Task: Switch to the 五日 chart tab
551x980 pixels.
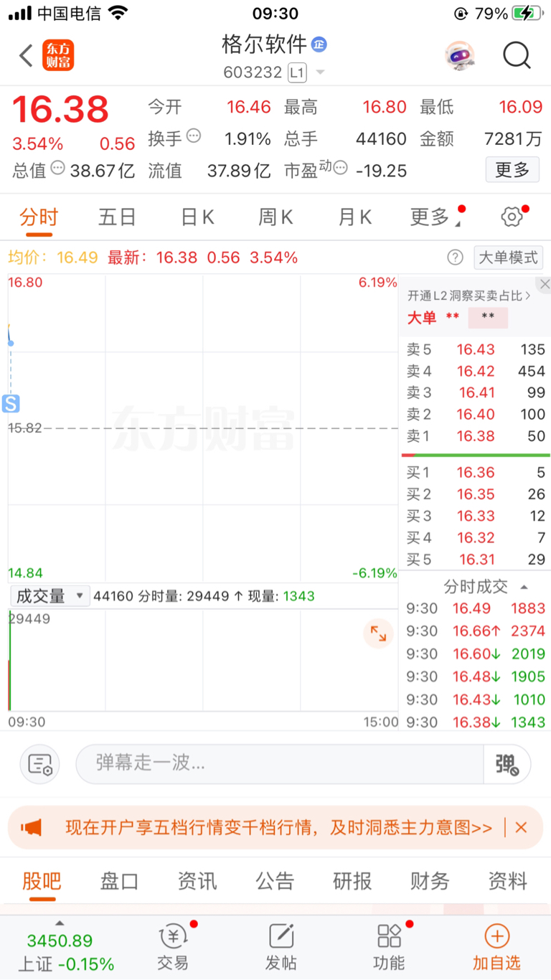Action: pos(117,217)
